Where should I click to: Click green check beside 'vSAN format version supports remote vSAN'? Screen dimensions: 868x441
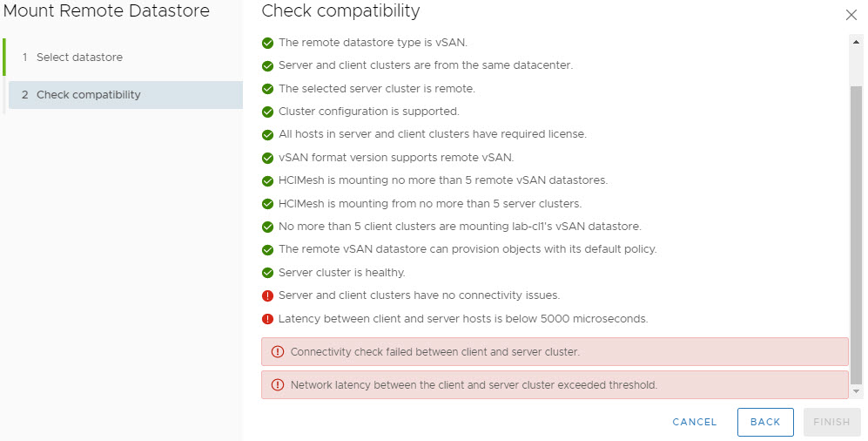(x=268, y=158)
